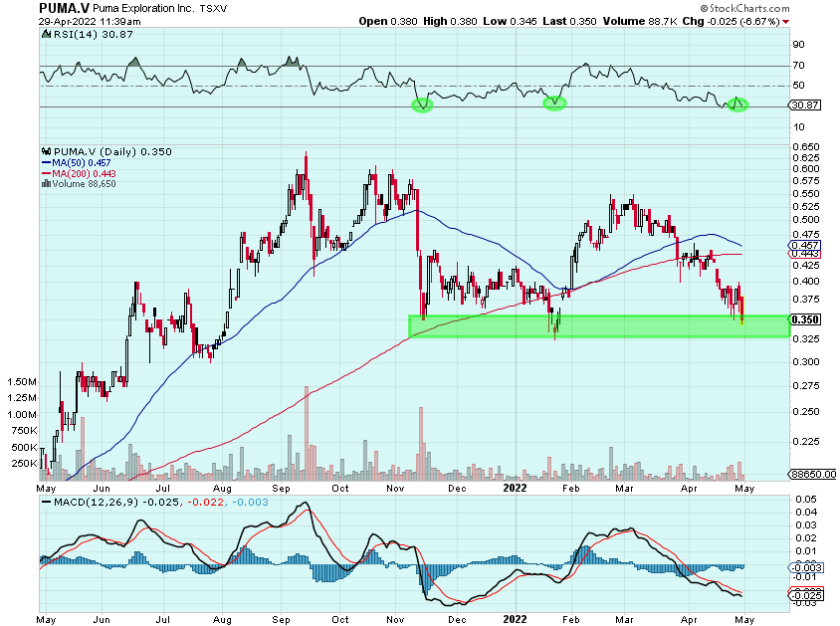This screenshot has height=626, width=840.
Task: Click the Puma Exploration Inc. company name
Action: (144, 9)
